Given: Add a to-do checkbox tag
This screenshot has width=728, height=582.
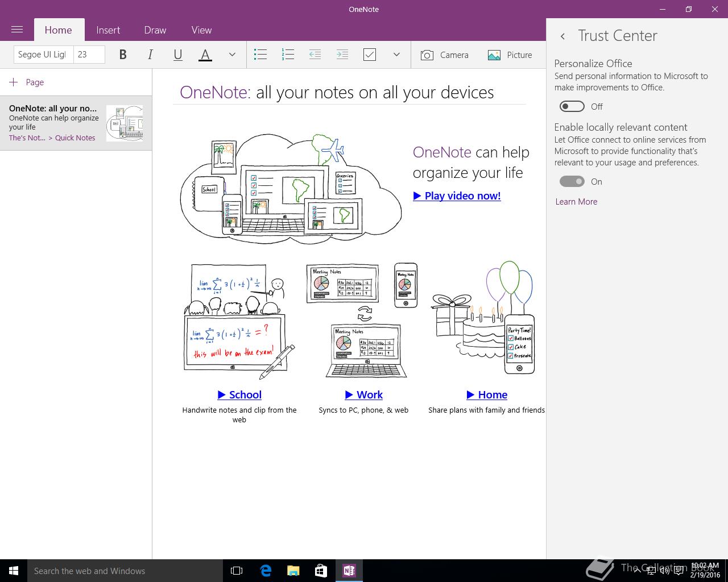Looking at the screenshot, I should coord(370,55).
